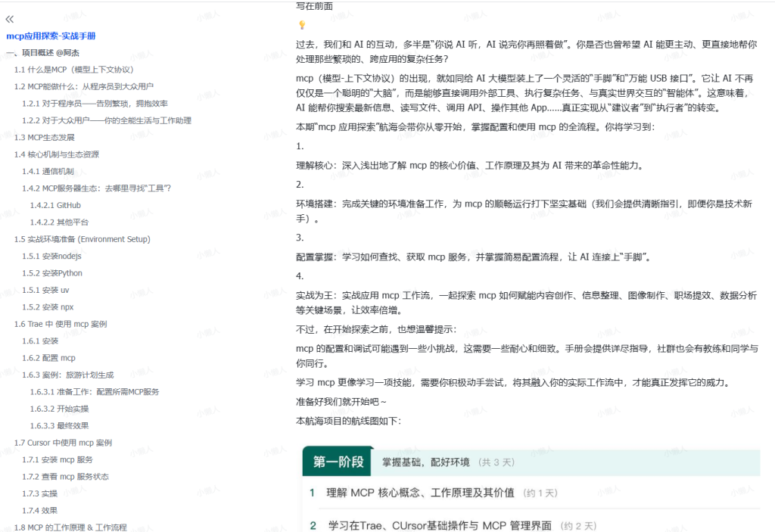Screen dimensions: 775x532
Task: Select 1.6.3.3 最终效果
Action: 59,425
